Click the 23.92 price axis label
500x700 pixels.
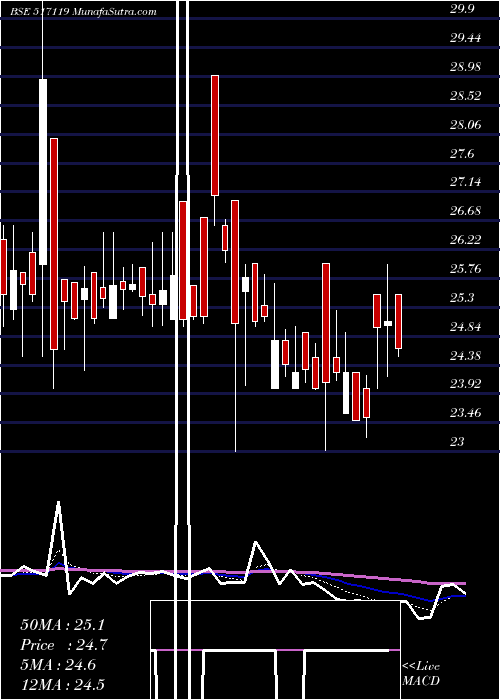pos(465,384)
